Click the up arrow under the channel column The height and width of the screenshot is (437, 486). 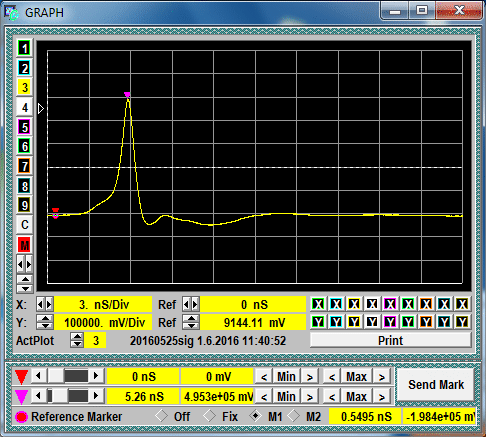point(24,279)
